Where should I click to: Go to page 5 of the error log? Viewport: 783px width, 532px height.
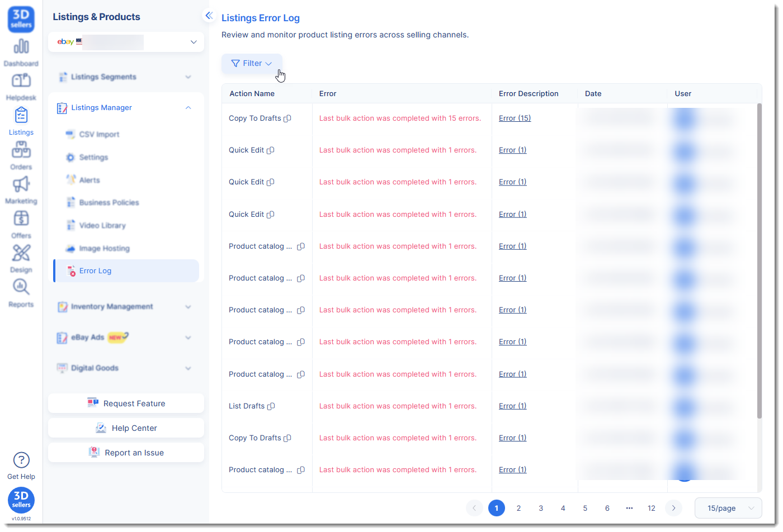pos(585,508)
